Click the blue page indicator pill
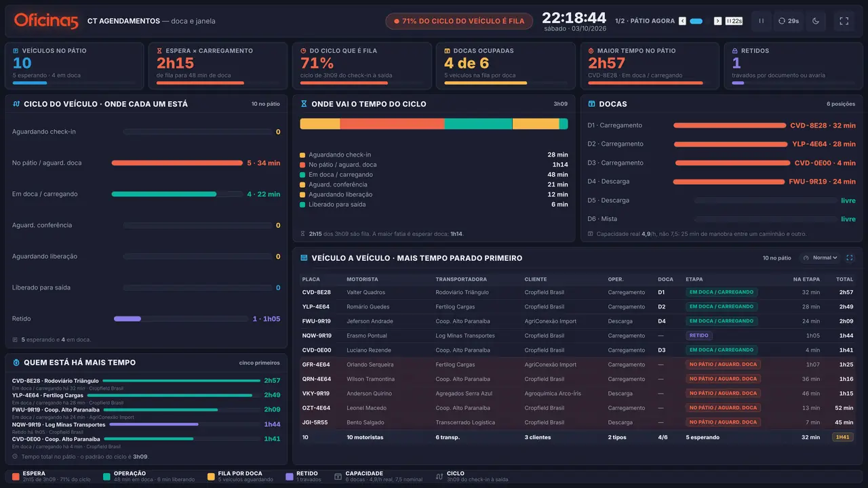Screen dimensions: 868x488 coord(696,21)
